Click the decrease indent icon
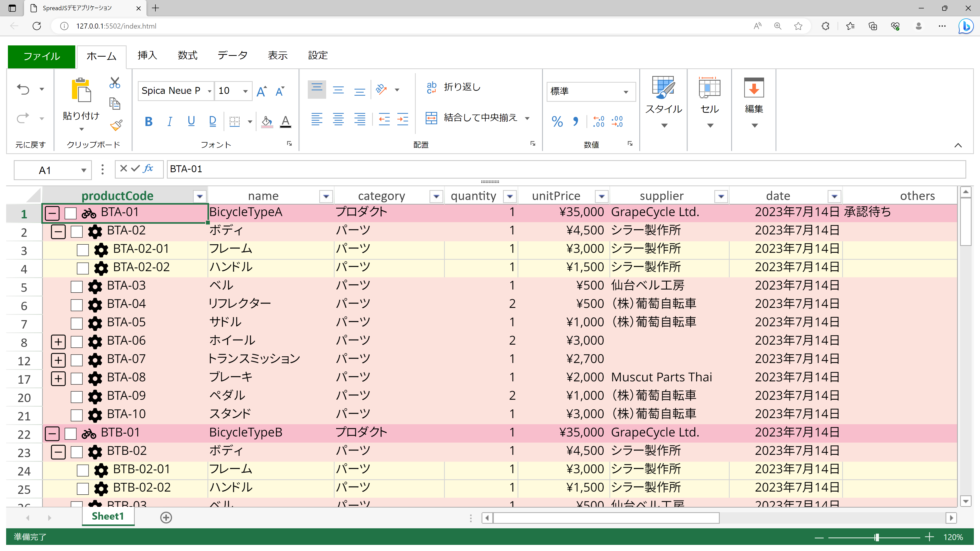The width and height of the screenshot is (980, 551). [x=384, y=119]
